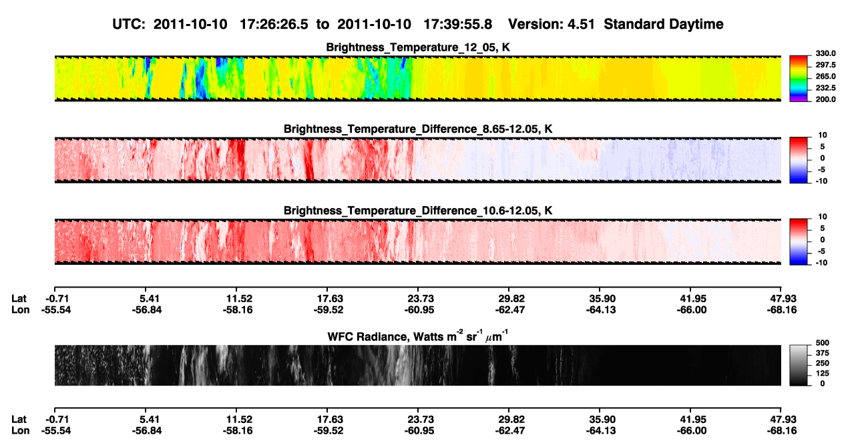The width and height of the screenshot is (868, 445).
Task: Click longitude -64.13 on the axis above WFC title
Action: 600,310
